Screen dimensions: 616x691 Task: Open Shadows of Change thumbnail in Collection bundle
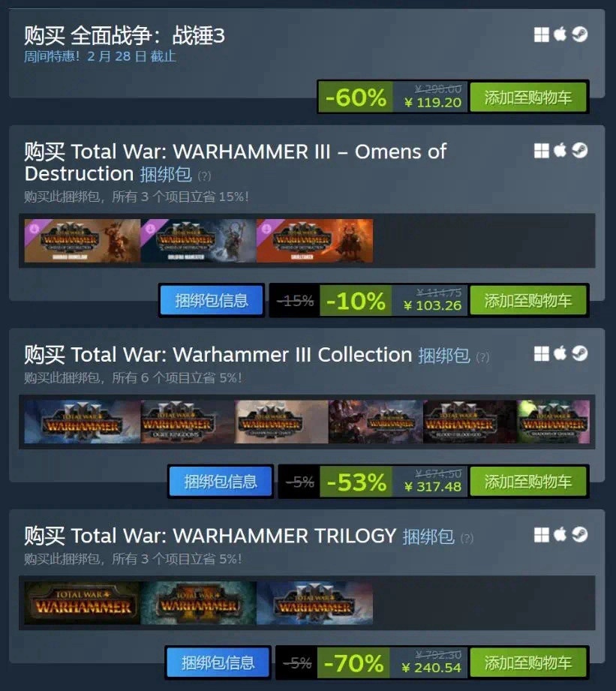tap(554, 422)
